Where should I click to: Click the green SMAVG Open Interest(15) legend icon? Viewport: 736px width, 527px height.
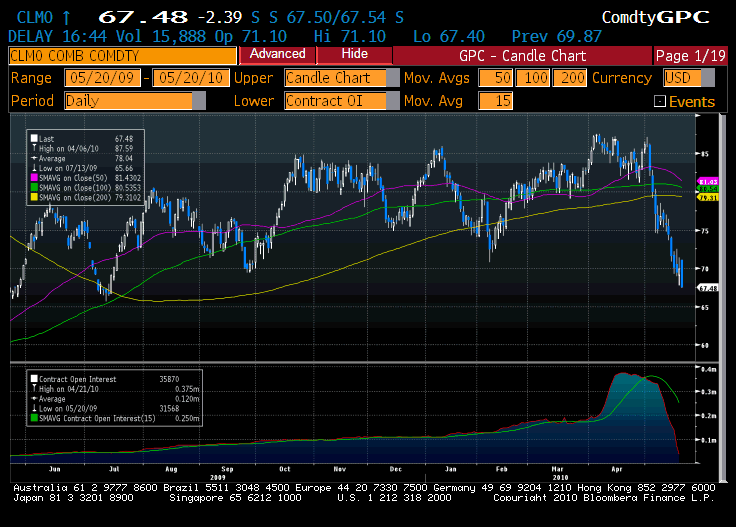coord(33,416)
